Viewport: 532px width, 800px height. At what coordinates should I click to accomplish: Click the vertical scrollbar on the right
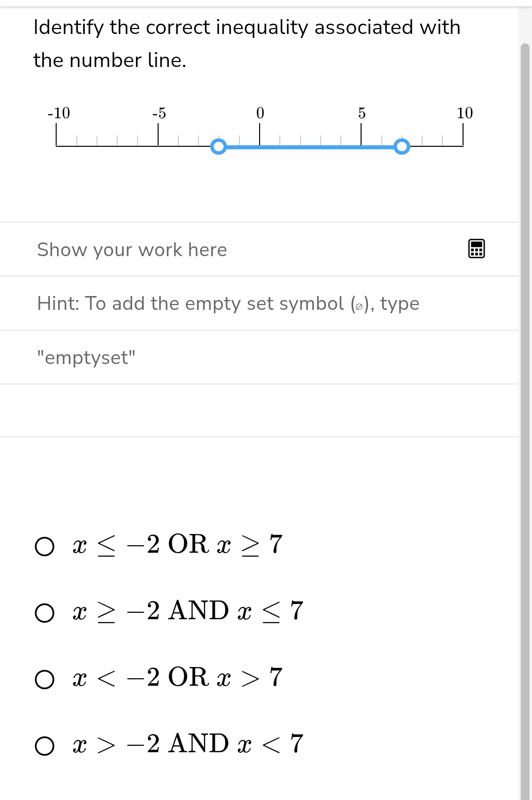pos(525,394)
